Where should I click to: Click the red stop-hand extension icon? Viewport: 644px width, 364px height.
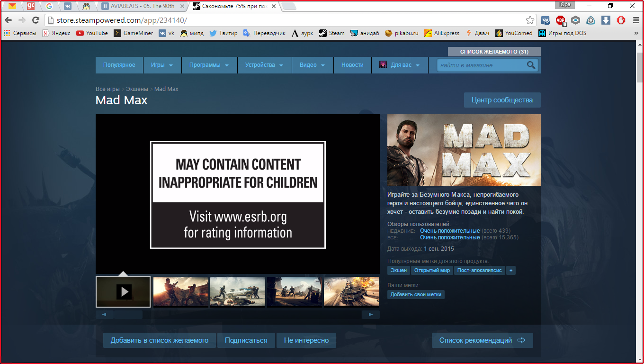click(621, 20)
